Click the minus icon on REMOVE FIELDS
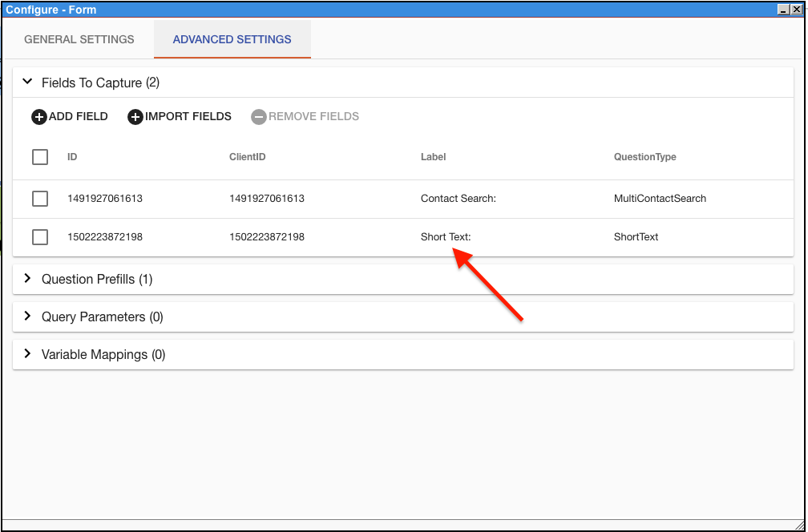 (x=259, y=116)
